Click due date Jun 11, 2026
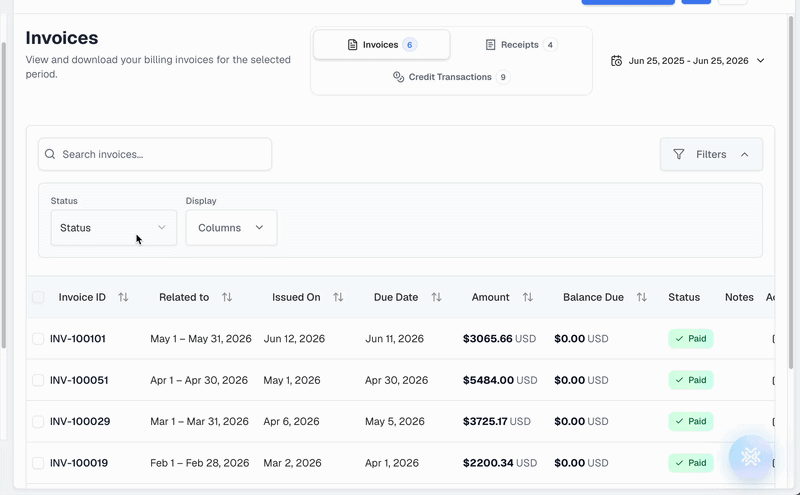The image size is (800, 495). pos(394,339)
